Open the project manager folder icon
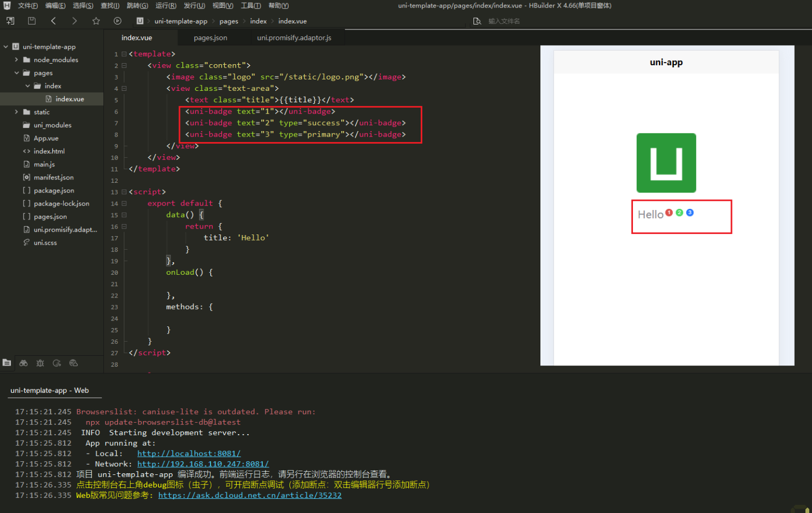Image resolution: width=812 pixels, height=513 pixels. [7, 363]
